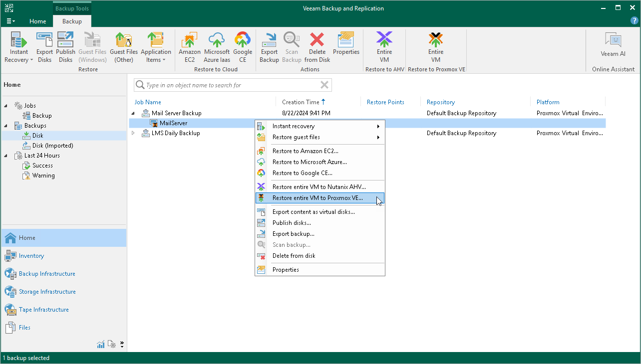Select Success under Last 24 Hours
Image resolution: width=641 pixels, height=364 pixels.
click(x=42, y=166)
